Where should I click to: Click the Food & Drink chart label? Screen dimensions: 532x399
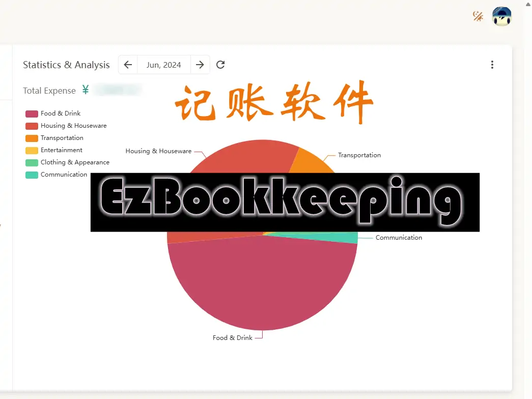coord(233,337)
